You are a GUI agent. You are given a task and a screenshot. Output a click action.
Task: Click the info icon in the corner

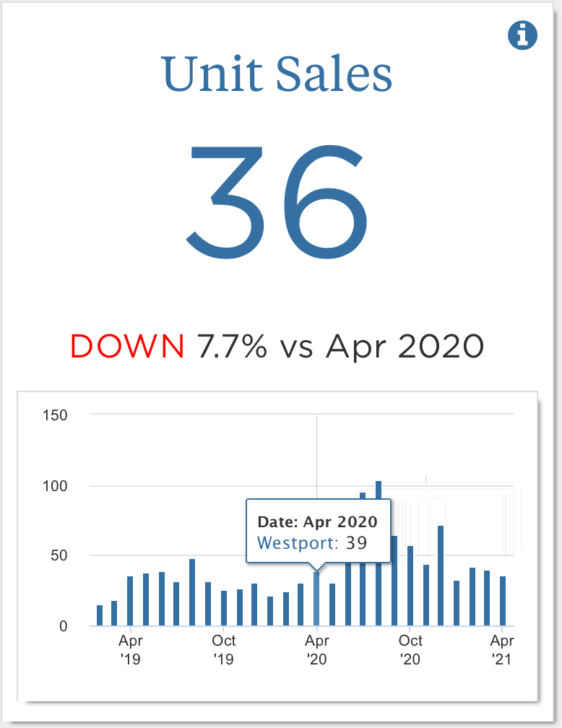[x=523, y=35]
